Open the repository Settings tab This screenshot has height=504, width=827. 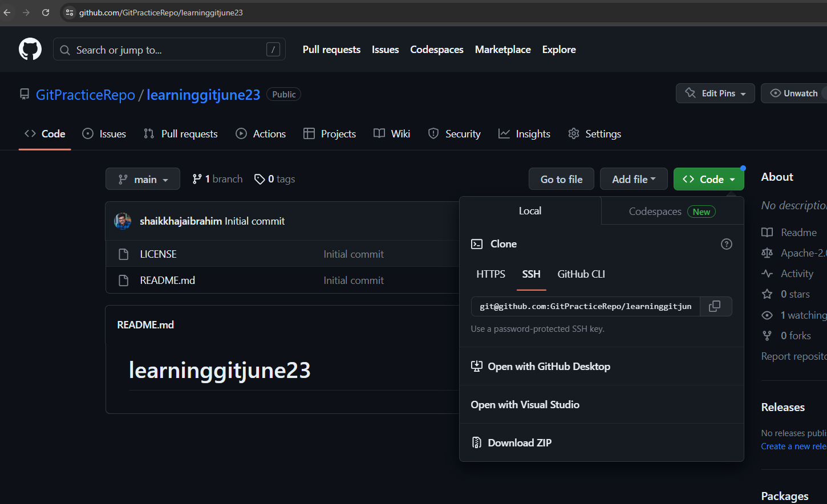[x=595, y=134]
